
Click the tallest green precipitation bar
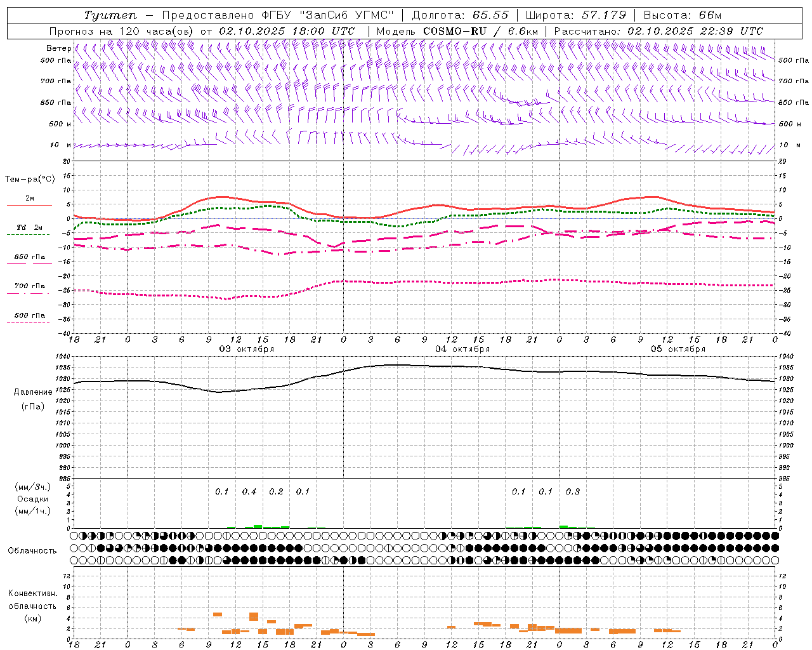(x=258, y=526)
